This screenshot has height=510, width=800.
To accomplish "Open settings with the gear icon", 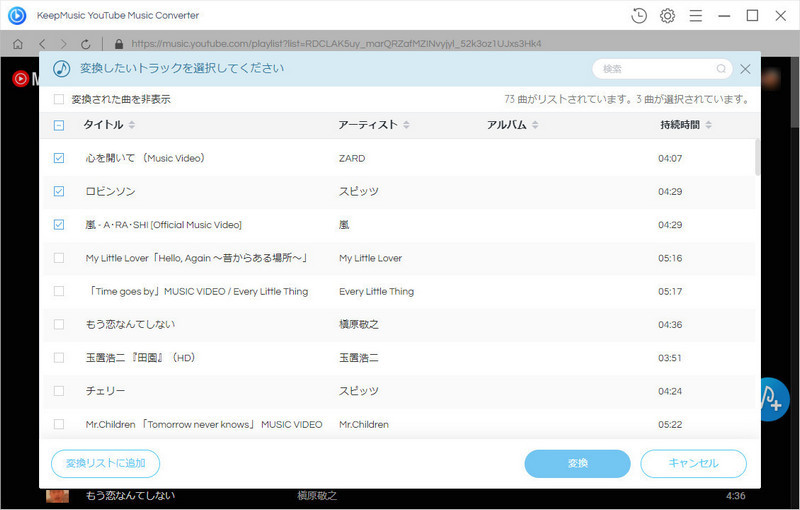I will point(667,16).
